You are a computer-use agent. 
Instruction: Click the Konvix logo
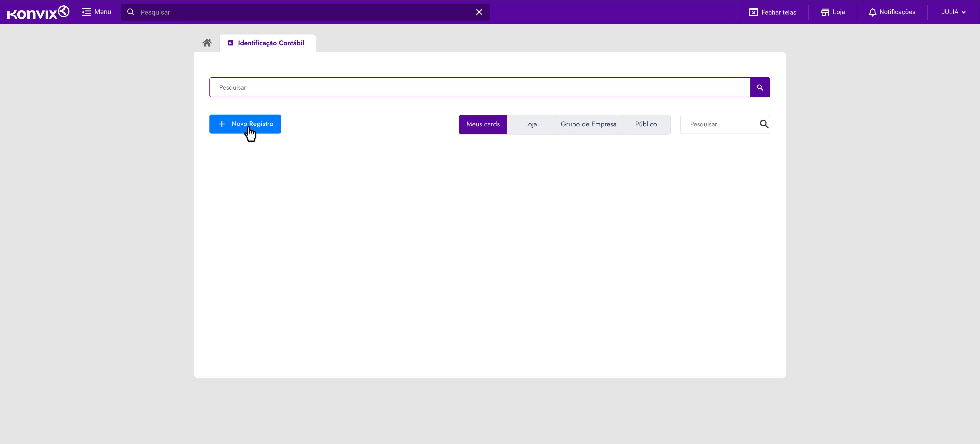pyautogui.click(x=38, y=13)
